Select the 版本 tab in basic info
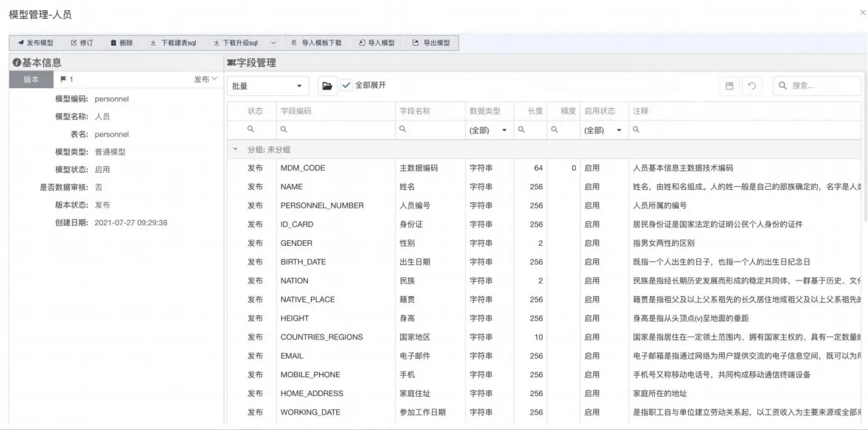 pyautogui.click(x=31, y=79)
